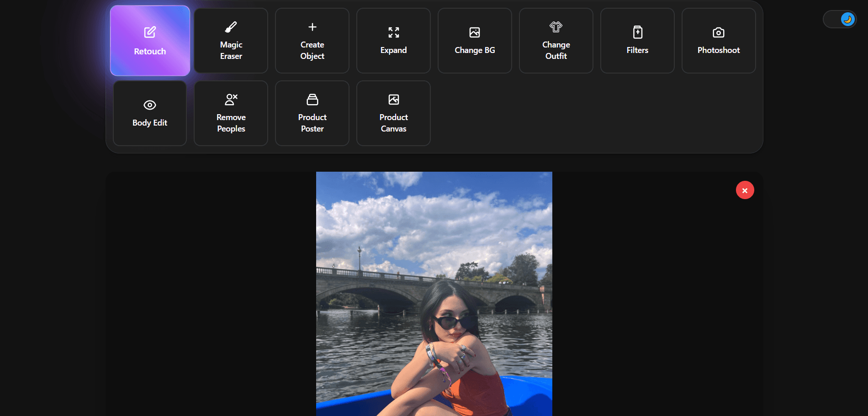Select the Retouch pencil icon
Screen dimensions: 868x416
coord(150,32)
